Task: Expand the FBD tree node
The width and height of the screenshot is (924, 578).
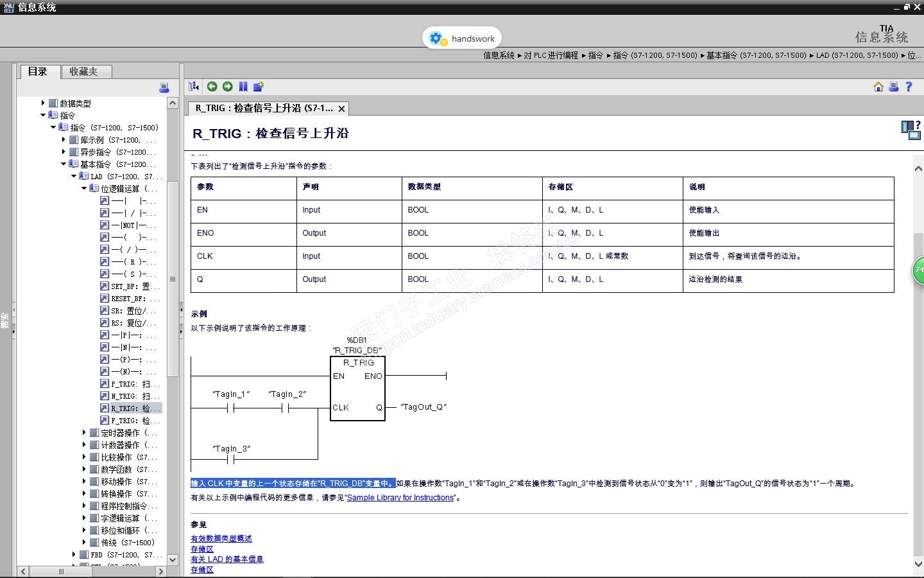Action: [x=74, y=554]
